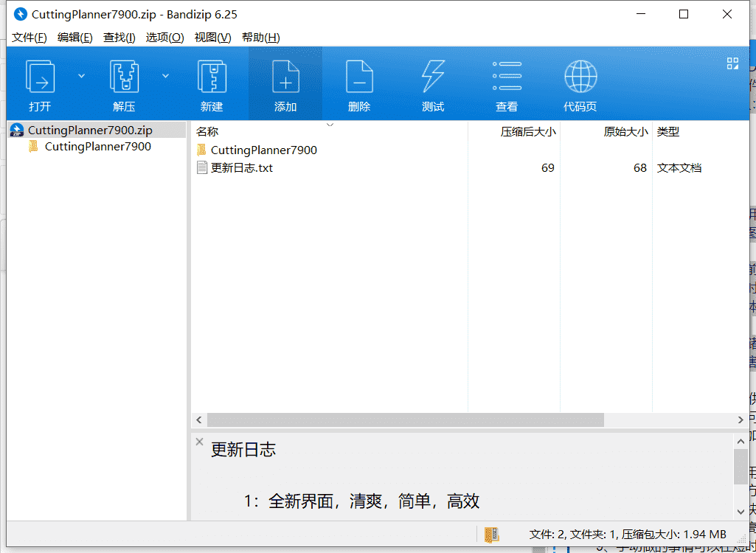Click the preview pane vertical scrollbar thumb
756x553 pixels.
741,467
